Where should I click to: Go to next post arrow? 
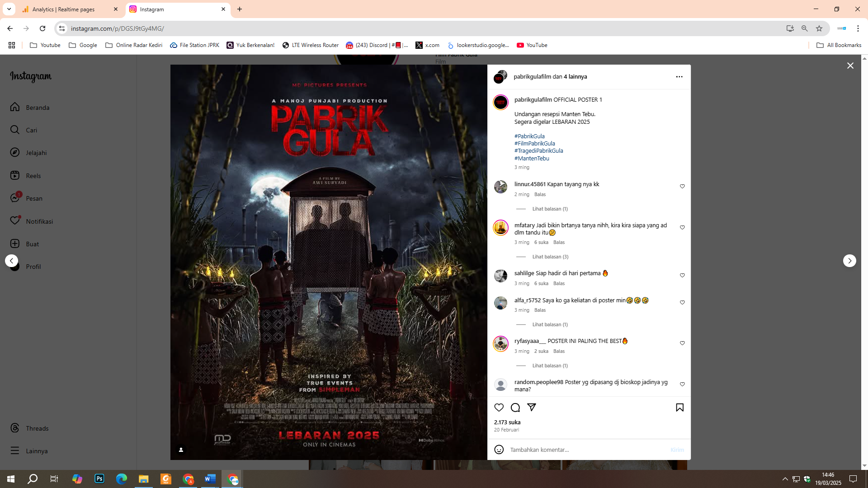pyautogui.click(x=849, y=261)
